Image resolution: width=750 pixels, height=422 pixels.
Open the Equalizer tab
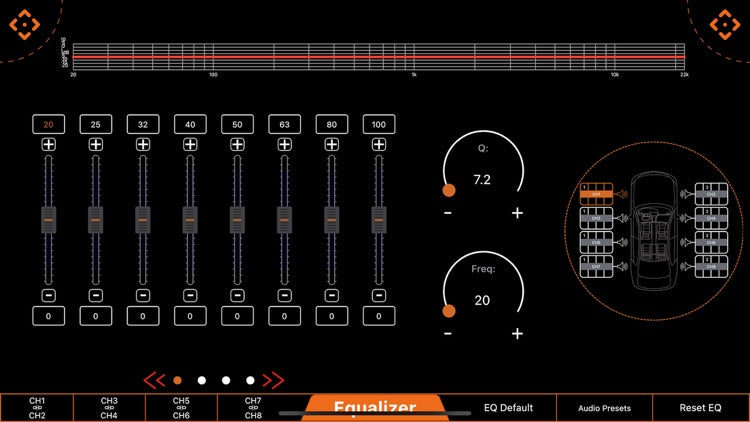tap(375, 408)
